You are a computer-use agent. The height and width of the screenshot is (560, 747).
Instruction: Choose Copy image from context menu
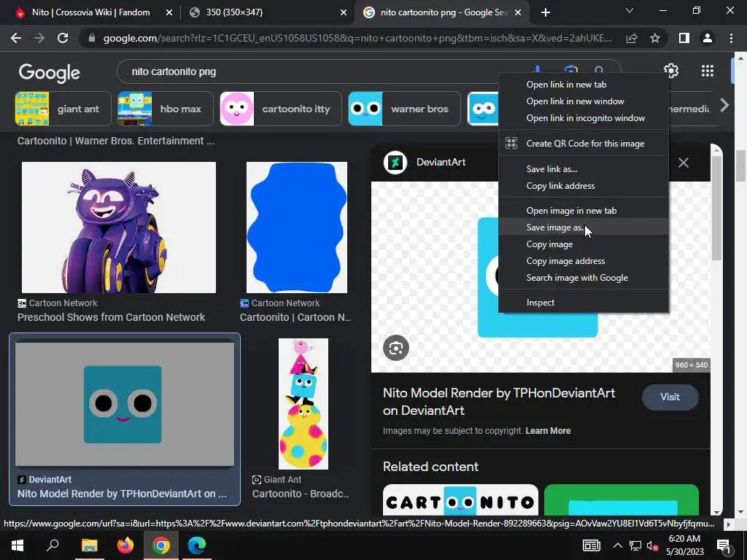point(584,244)
